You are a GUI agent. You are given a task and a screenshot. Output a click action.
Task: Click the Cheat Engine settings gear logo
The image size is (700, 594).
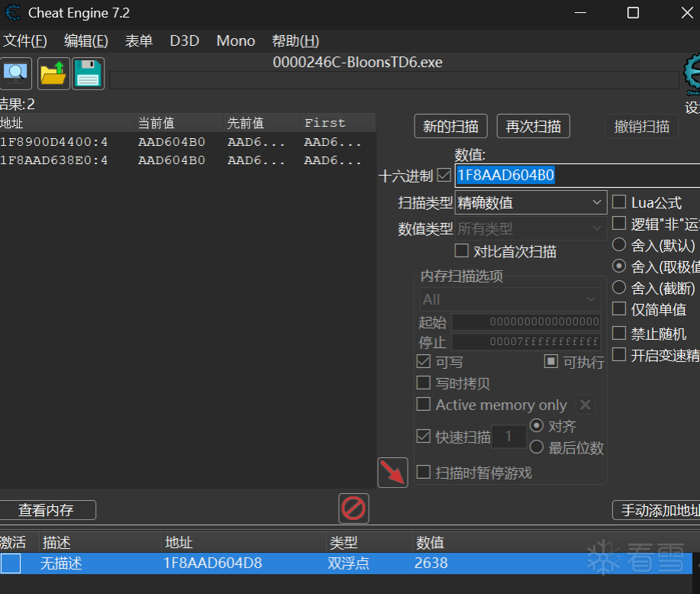pyautogui.click(x=692, y=74)
